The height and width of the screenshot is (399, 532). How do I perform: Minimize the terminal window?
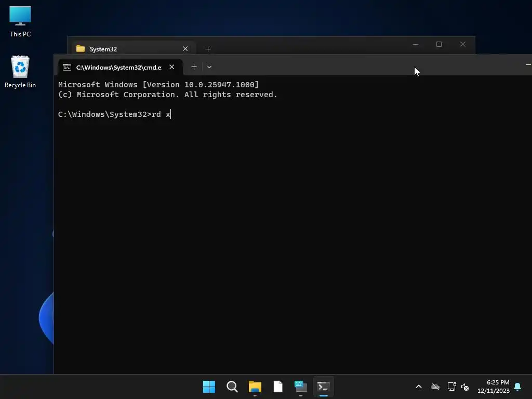click(x=528, y=64)
